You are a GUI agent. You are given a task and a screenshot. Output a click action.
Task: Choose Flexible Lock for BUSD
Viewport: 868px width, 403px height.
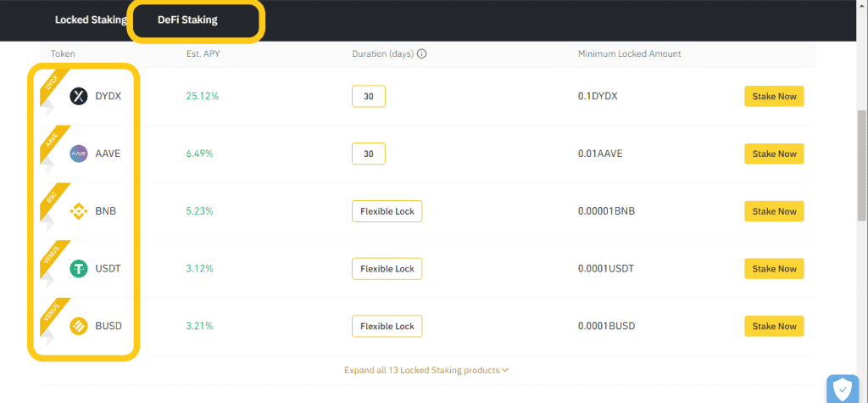coord(387,326)
